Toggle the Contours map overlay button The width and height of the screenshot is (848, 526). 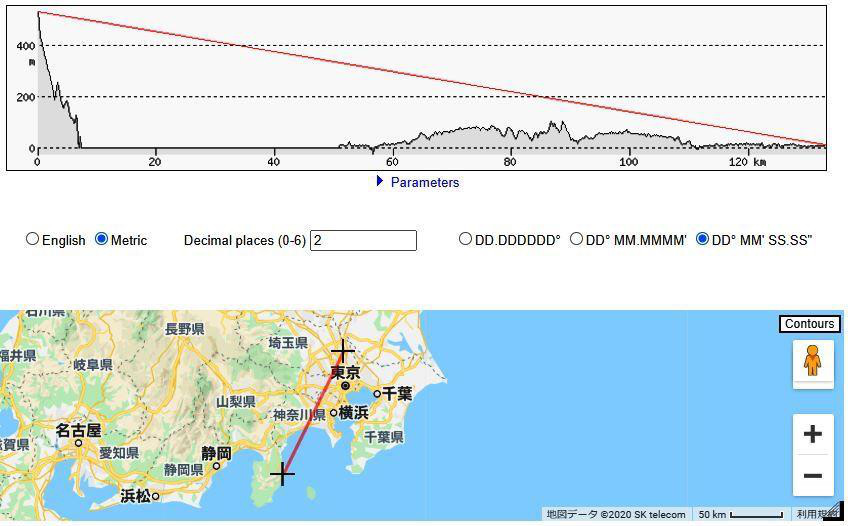coord(808,324)
